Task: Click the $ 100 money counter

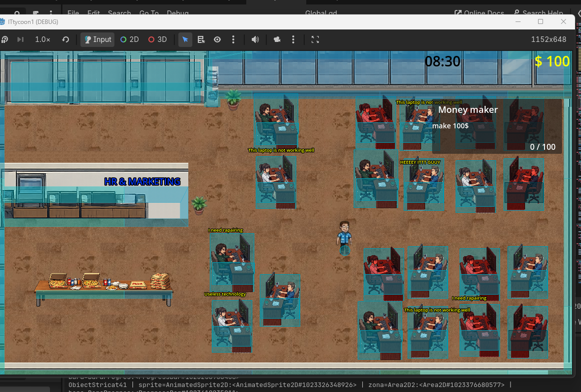Action: point(552,61)
